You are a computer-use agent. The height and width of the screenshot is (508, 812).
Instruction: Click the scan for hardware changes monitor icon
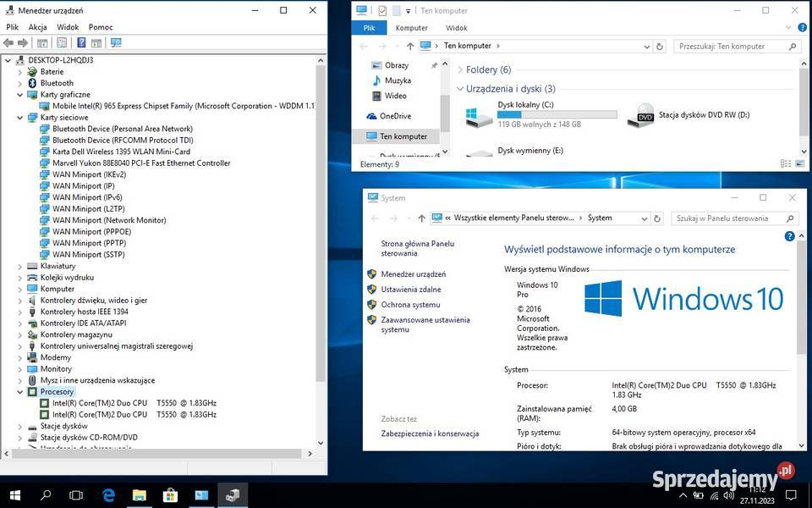tap(116, 43)
